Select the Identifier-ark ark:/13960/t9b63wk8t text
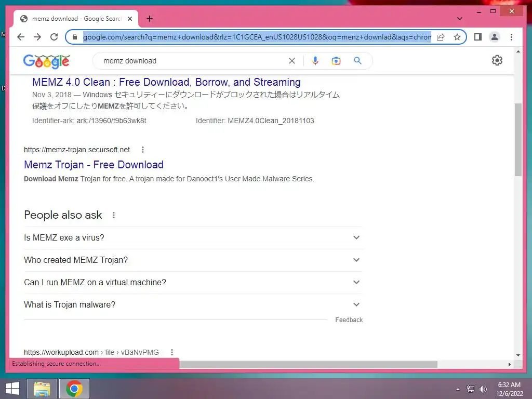Viewport: 532px width, 399px height. click(89, 121)
